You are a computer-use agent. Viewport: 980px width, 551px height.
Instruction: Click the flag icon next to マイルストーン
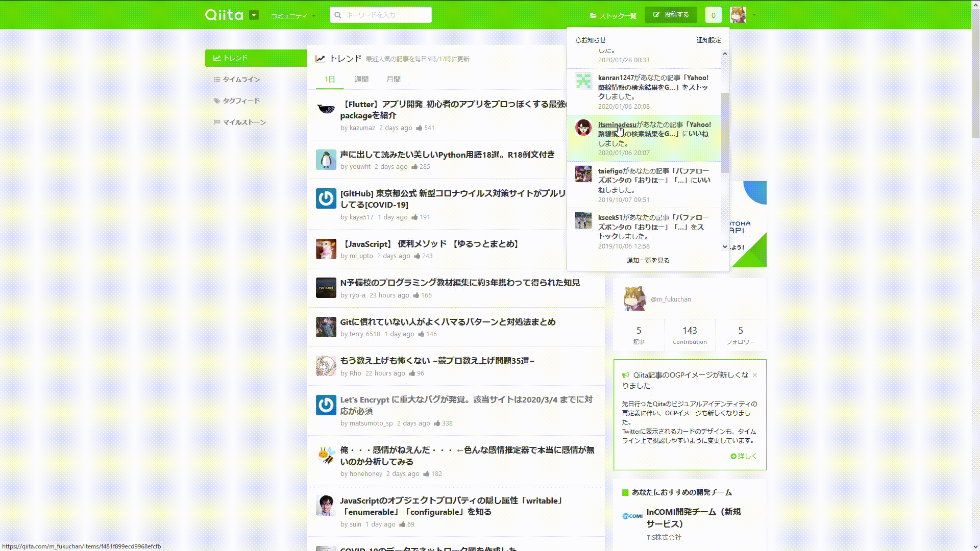click(217, 122)
